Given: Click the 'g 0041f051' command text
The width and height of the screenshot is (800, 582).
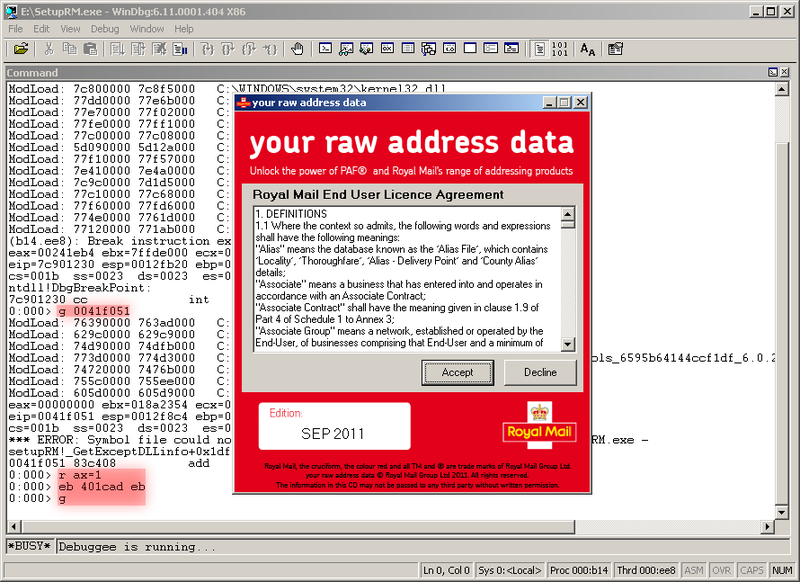Looking at the screenshot, I should 94,311.
